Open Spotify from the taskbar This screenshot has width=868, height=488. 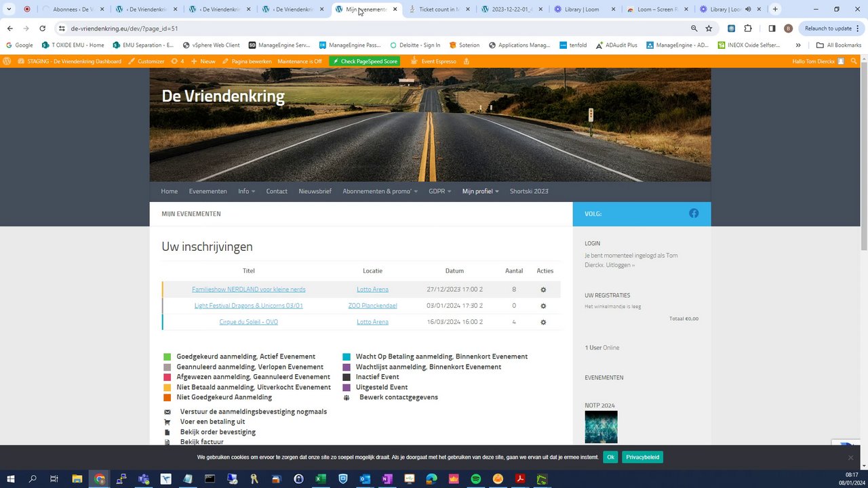[x=476, y=479]
